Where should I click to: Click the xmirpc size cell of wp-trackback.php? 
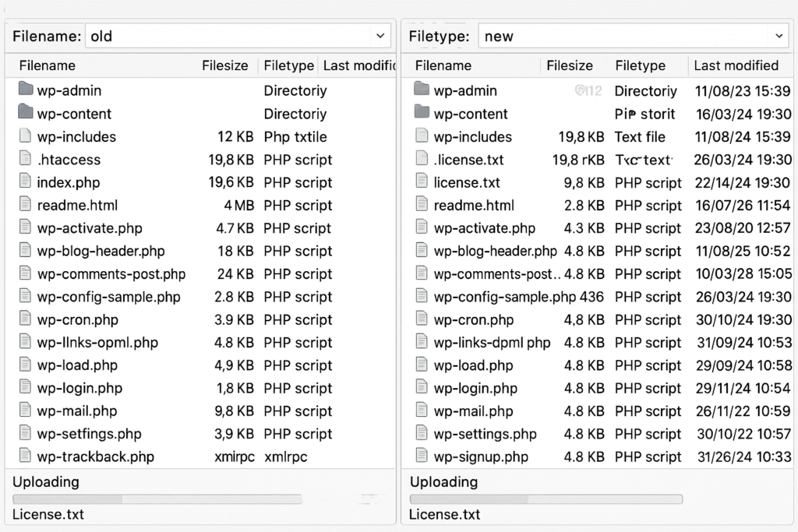234,456
